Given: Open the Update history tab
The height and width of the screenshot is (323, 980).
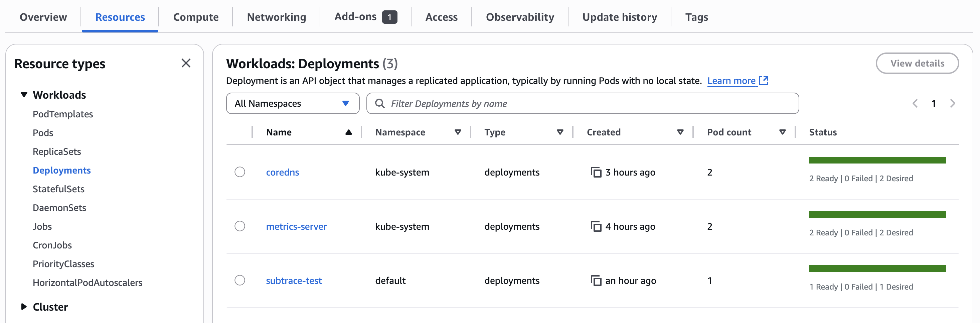Looking at the screenshot, I should (619, 17).
